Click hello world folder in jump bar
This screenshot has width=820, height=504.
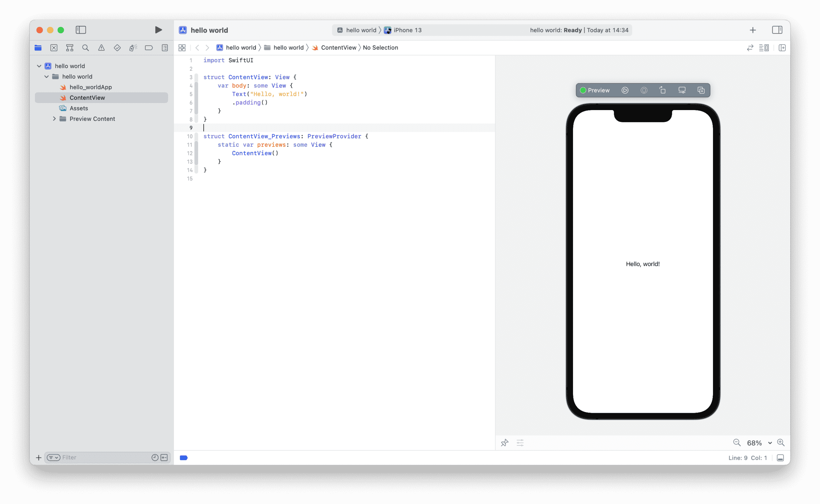click(284, 48)
